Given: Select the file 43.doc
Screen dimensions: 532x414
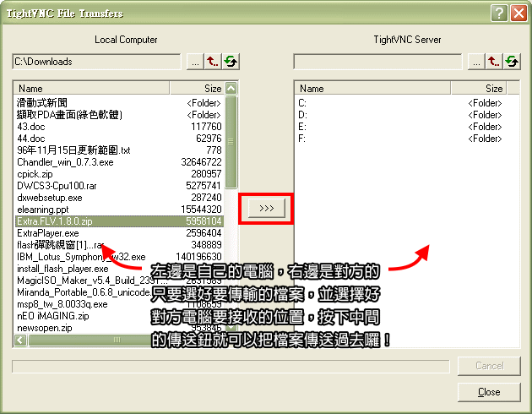Looking at the screenshot, I should [x=119, y=127].
